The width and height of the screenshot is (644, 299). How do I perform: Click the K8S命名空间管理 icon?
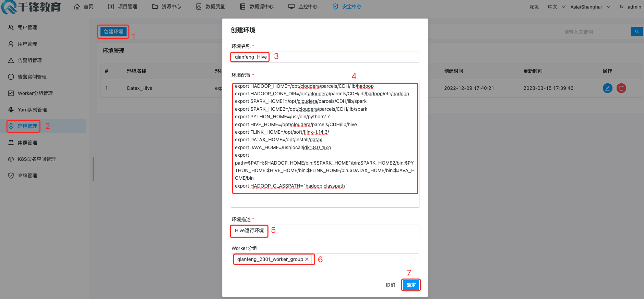pos(11,159)
